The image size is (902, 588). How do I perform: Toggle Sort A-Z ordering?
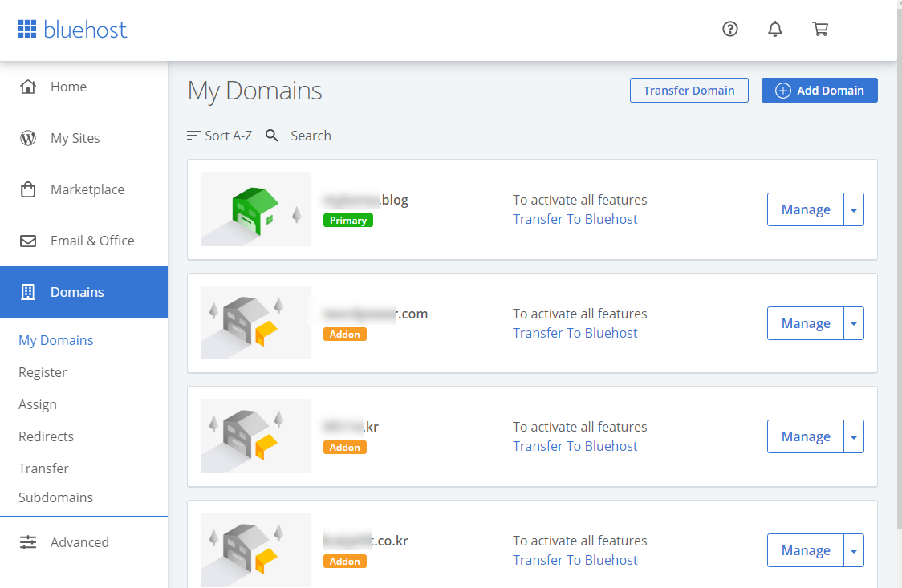[220, 136]
